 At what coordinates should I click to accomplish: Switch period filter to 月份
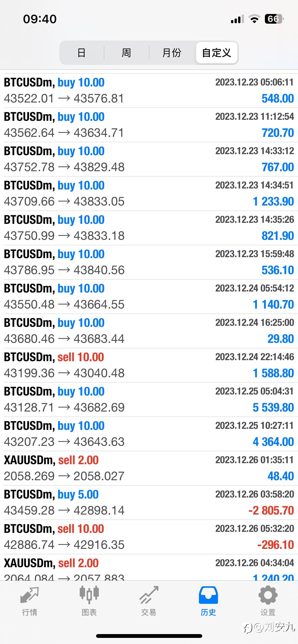[172, 53]
